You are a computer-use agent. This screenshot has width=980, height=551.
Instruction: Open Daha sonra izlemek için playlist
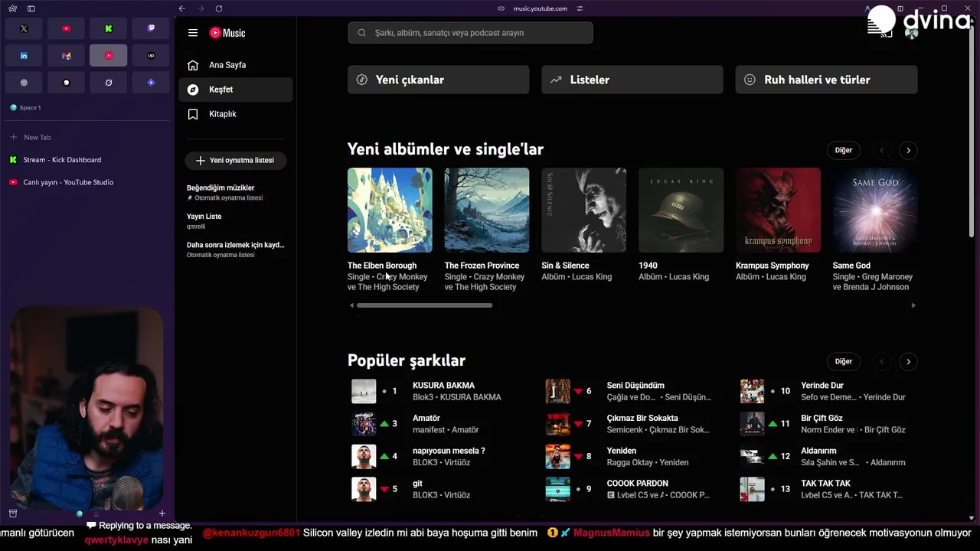236,249
